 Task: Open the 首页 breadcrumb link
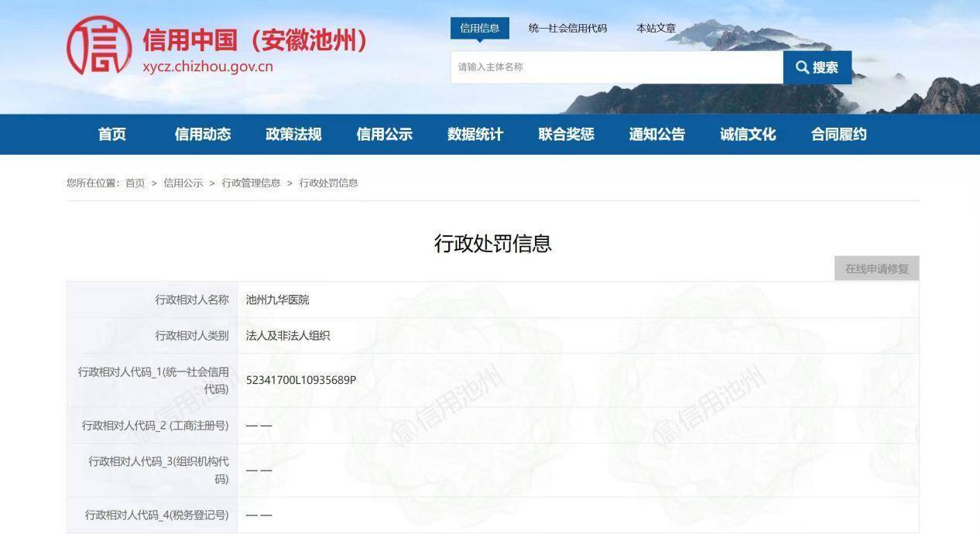click(x=138, y=183)
